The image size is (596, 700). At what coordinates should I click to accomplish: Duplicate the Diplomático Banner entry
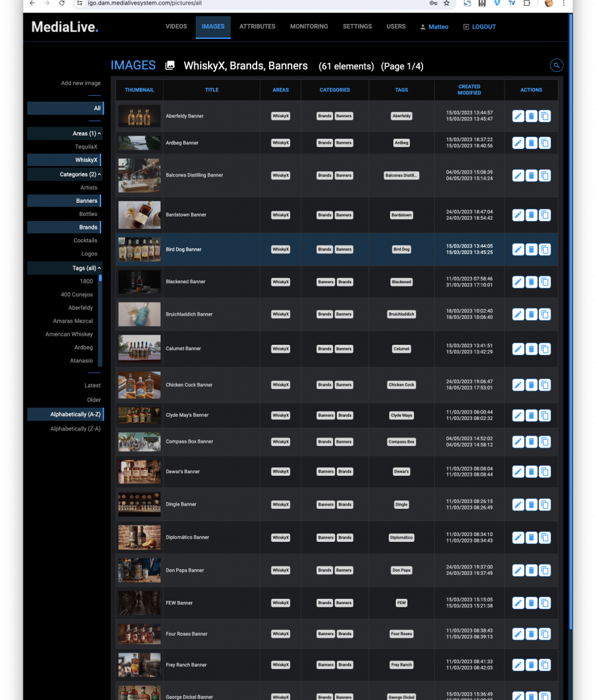point(545,538)
